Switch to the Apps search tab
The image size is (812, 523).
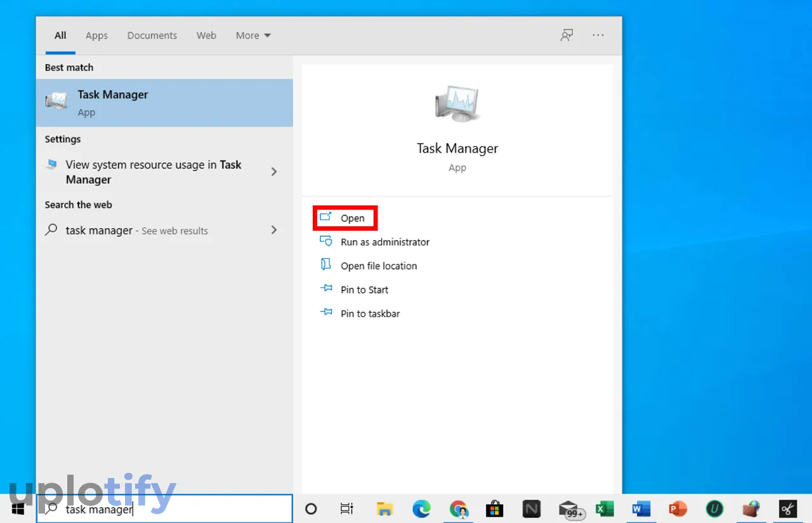96,36
